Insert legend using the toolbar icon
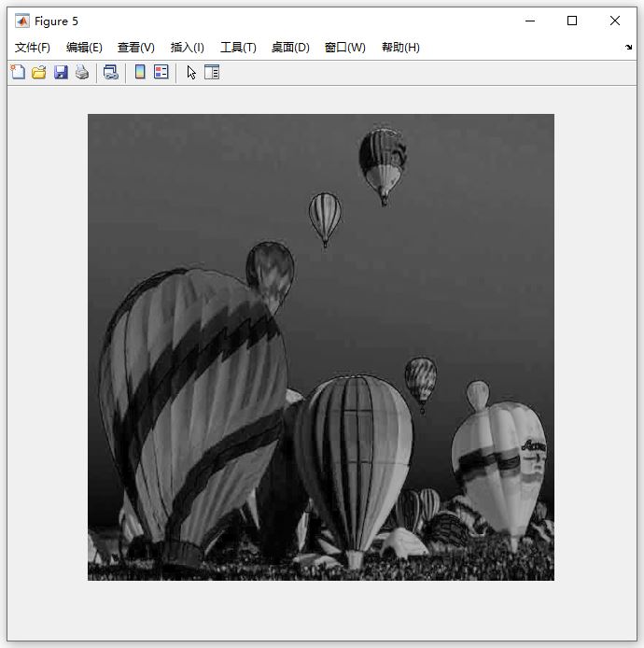 point(161,72)
